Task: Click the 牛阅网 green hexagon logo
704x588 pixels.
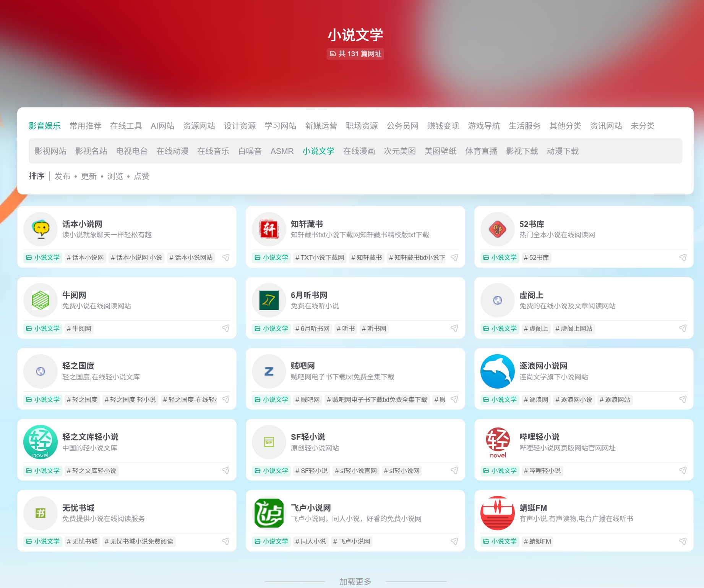Action: point(41,300)
